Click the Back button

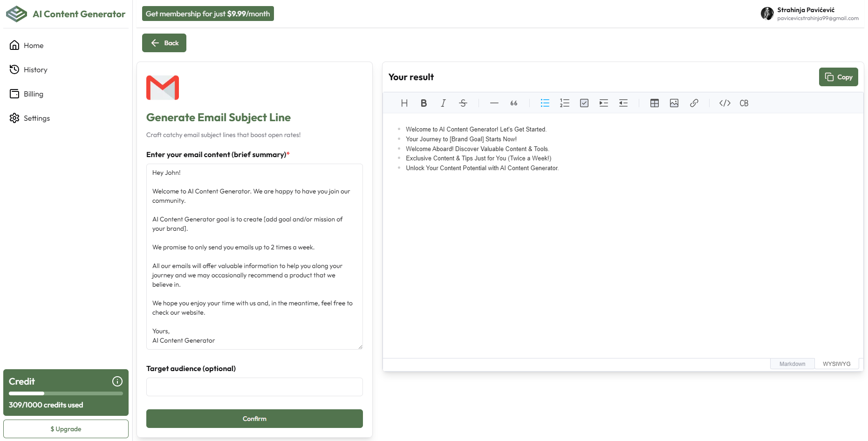coord(164,43)
